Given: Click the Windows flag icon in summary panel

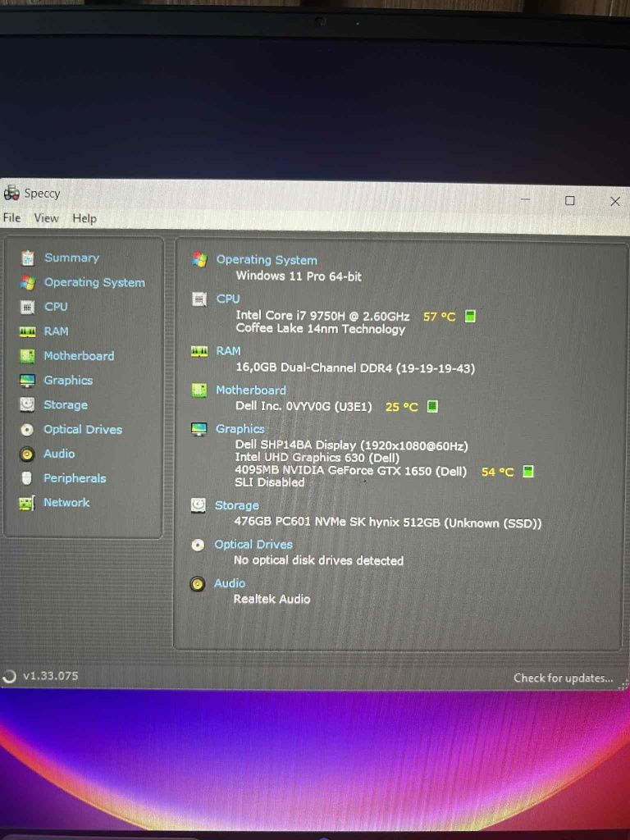Looking at the screenshot, I should pos(200,259).
